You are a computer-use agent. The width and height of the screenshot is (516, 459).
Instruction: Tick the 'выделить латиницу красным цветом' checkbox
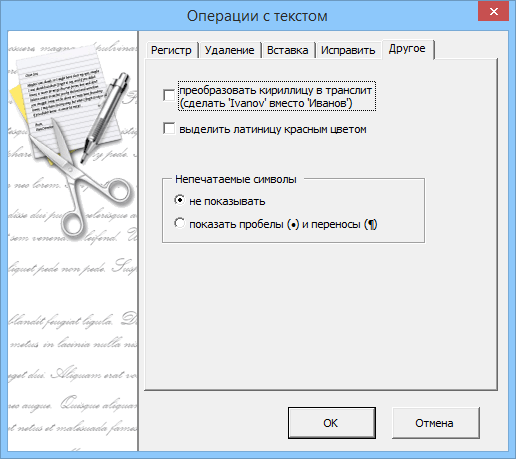(x=169, y=129)
